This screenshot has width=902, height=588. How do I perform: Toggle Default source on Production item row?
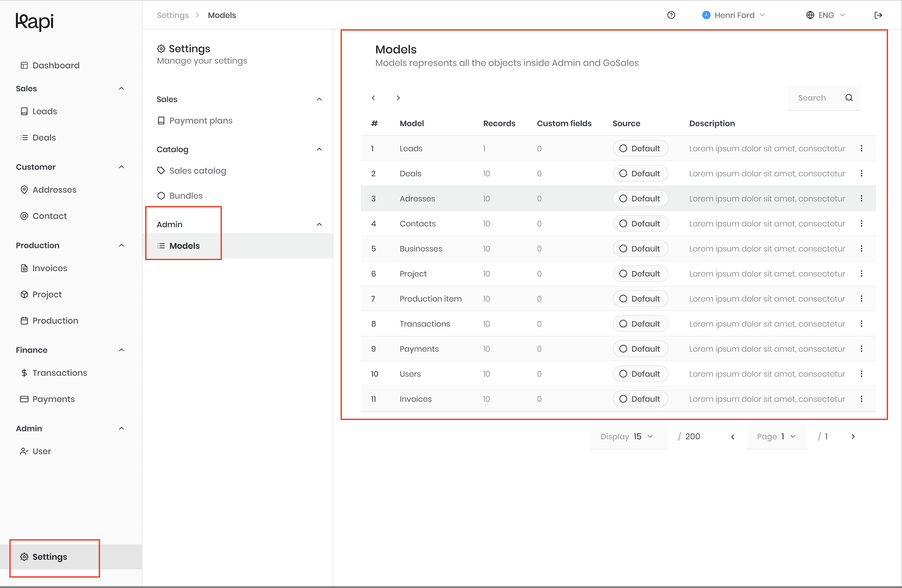[640, 299]
